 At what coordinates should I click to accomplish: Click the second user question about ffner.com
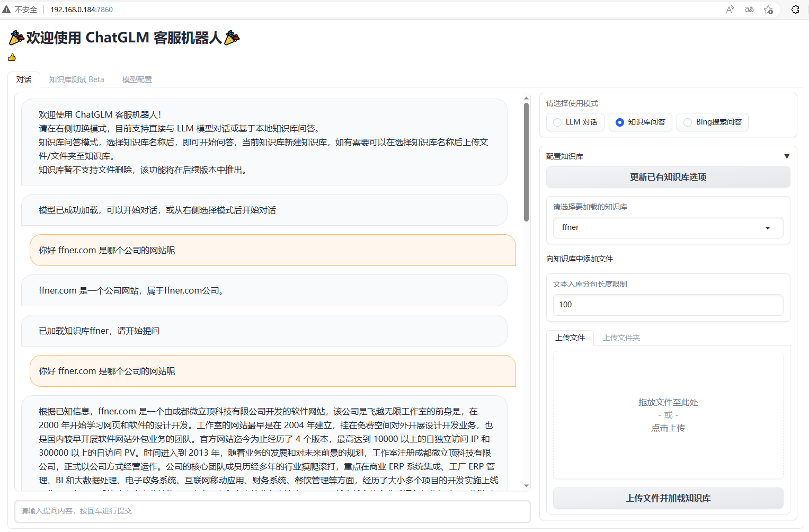click(272, 371)
